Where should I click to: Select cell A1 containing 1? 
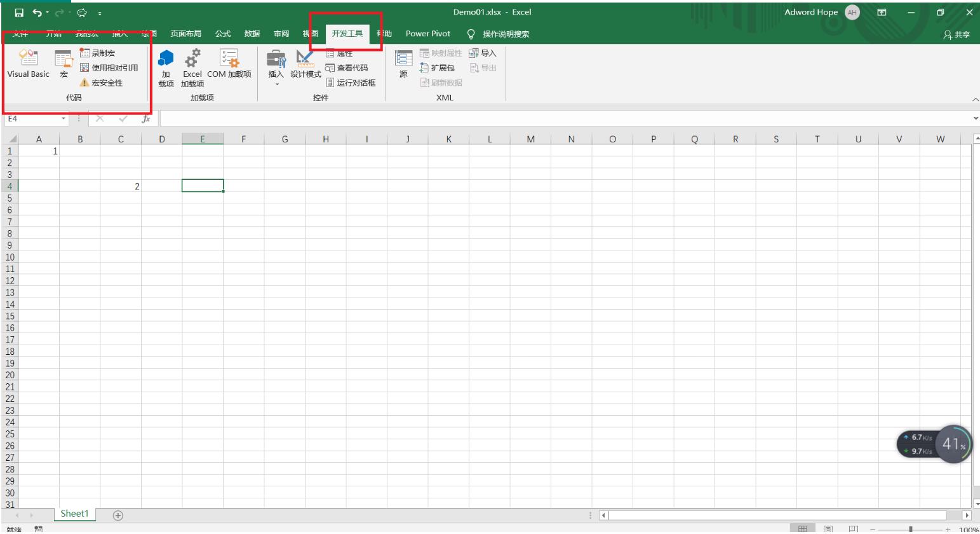pos(39,151)
